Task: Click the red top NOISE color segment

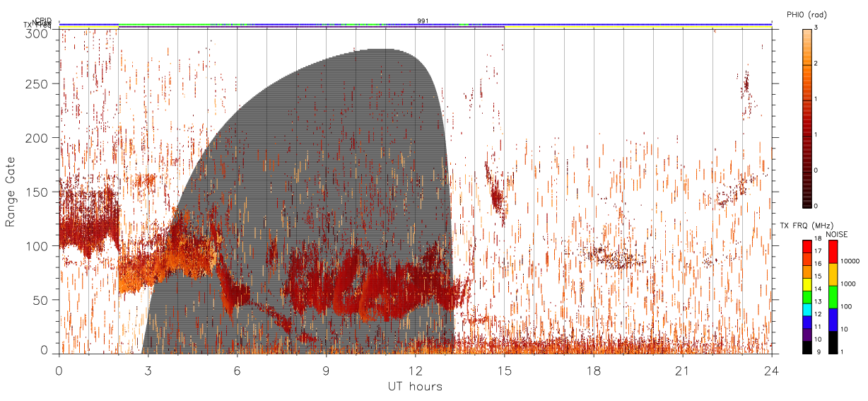Action: tap(833, 252)
